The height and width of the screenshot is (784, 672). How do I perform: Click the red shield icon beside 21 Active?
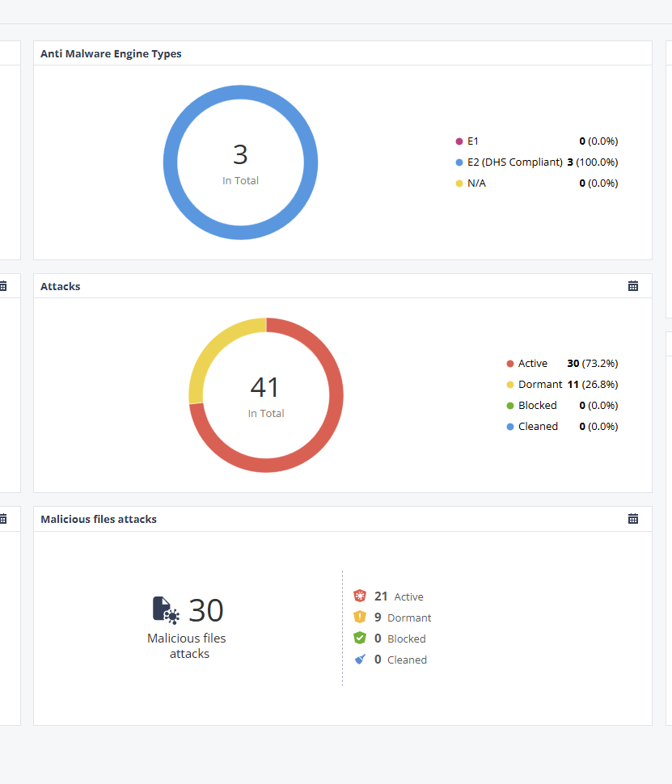[360, 596]
